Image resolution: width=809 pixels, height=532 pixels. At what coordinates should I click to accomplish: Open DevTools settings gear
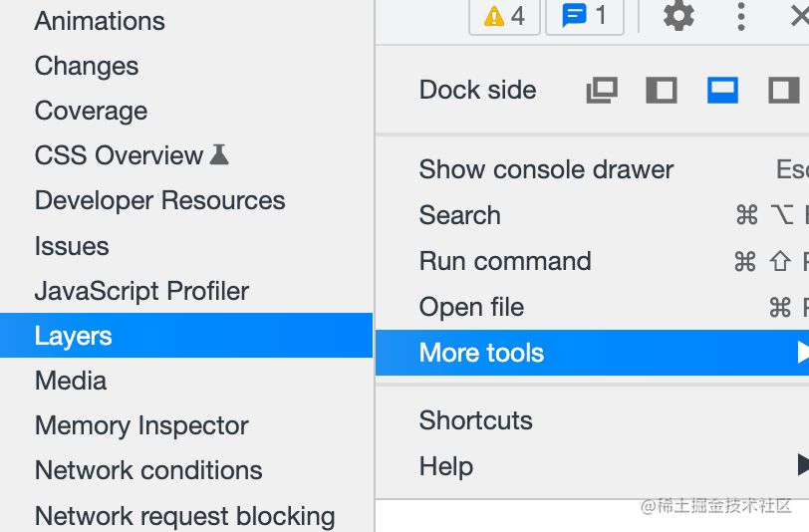pos(678,16)
